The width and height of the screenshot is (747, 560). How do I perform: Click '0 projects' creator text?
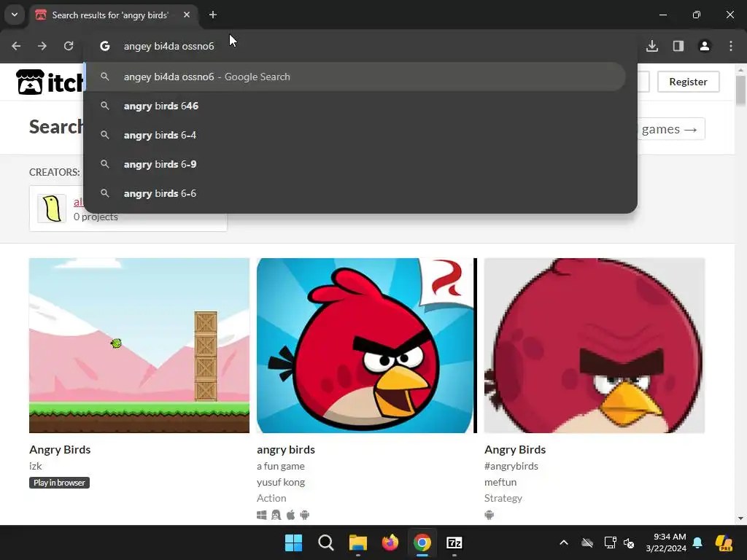pyautogui.click(x=96, y=217)
